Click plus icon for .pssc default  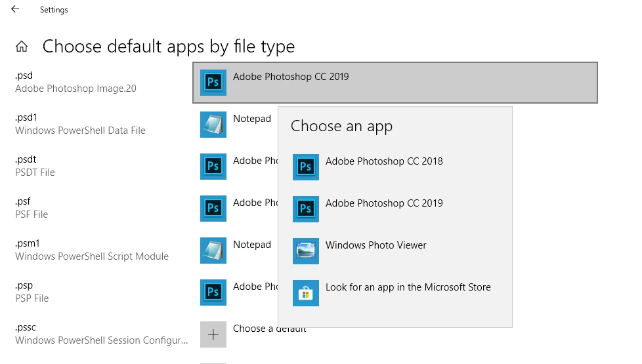point(213,334)
